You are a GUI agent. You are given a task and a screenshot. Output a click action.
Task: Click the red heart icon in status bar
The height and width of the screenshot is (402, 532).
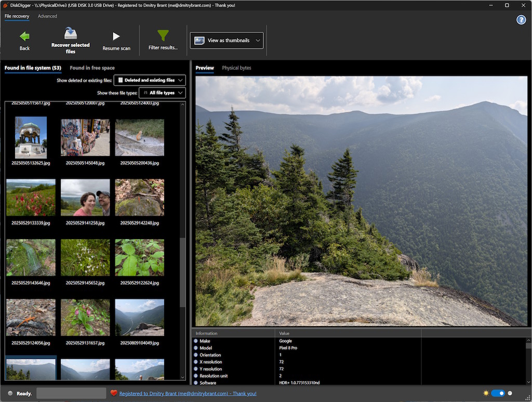[114, 393]
